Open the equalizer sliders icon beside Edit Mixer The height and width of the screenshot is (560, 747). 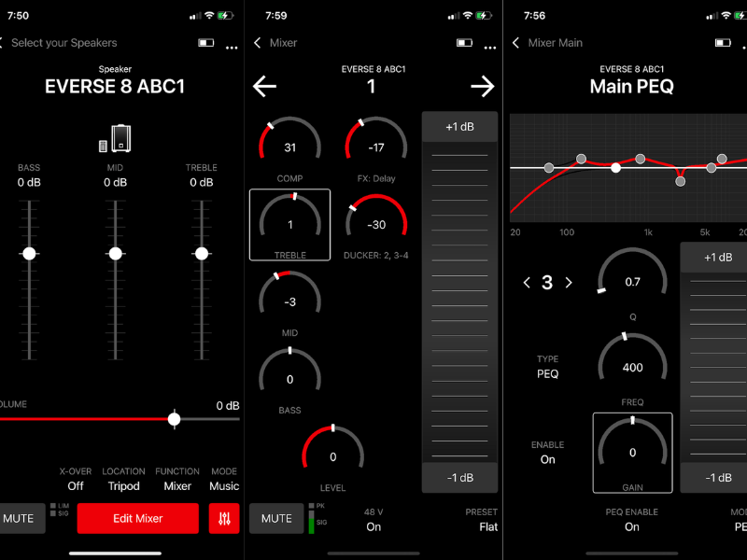coord(224,518)
